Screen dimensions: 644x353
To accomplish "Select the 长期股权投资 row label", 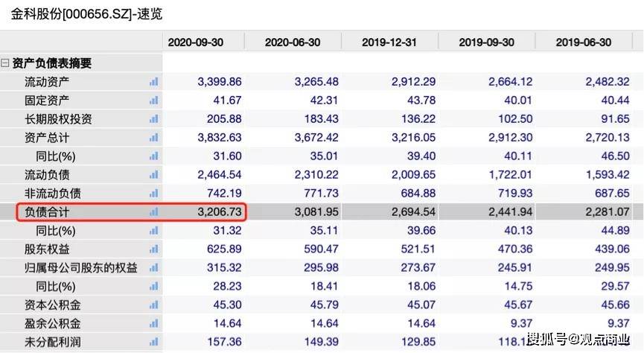I will pyautogui.click(x=58, y=119).
